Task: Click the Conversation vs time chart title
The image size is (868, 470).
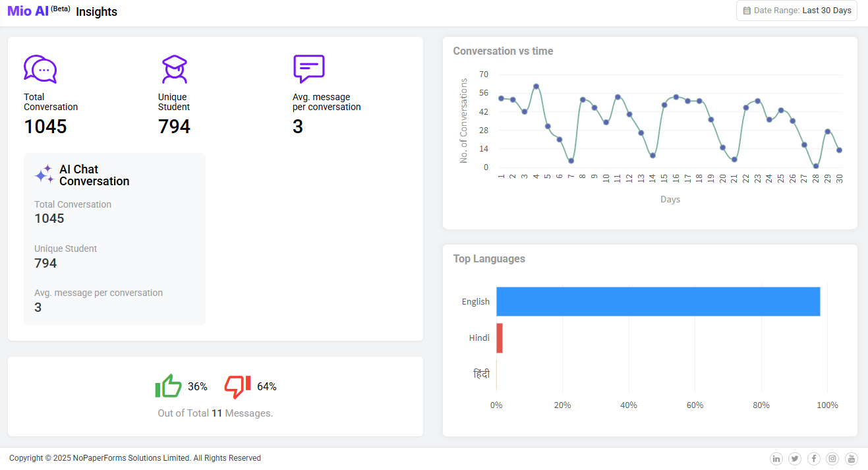Action: click(x=503, y=51)
